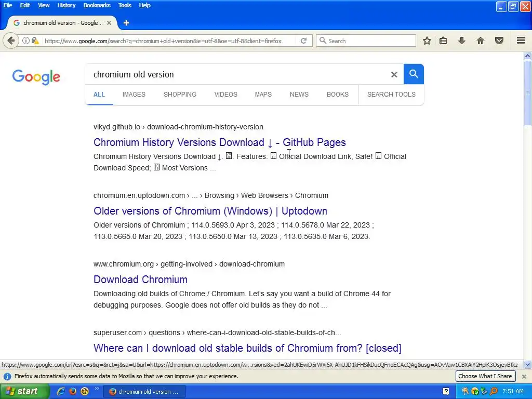Open the Edit menu
This screenshot has width=532, height=399.
tap(25, 5)
